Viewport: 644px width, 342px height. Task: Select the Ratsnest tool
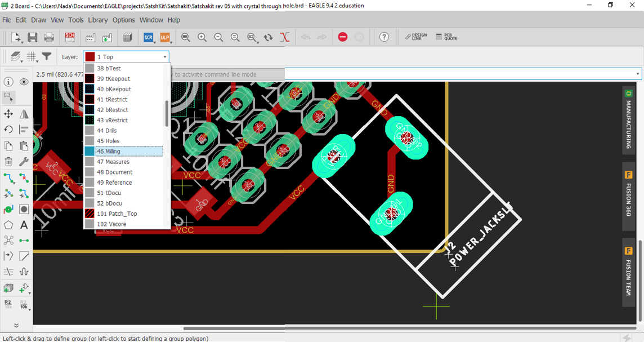8,241
